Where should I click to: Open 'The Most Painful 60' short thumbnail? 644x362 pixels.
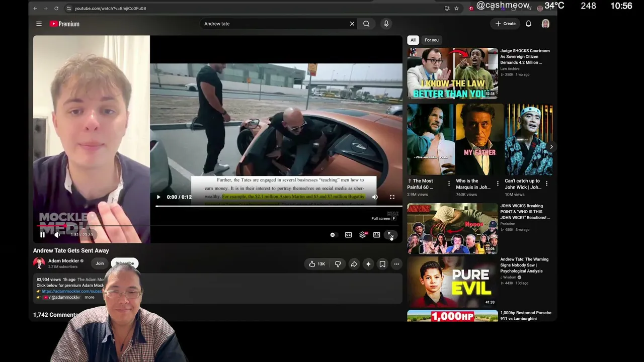(430, 139)
